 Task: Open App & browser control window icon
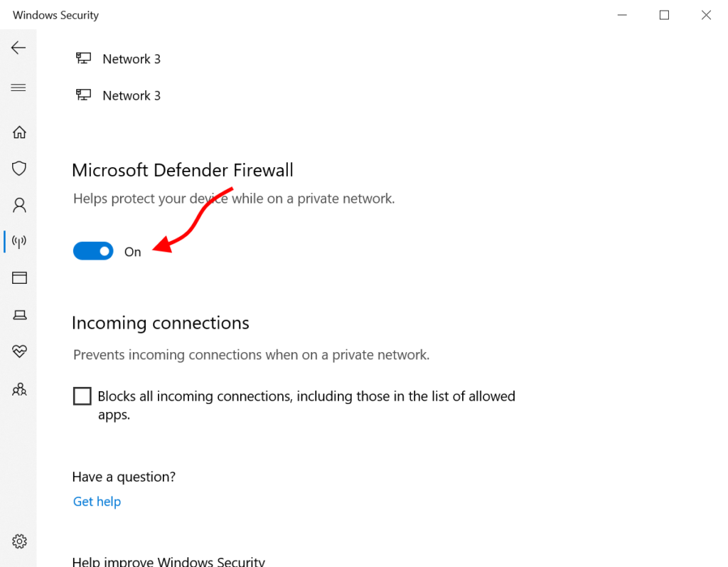coord(19,278)
